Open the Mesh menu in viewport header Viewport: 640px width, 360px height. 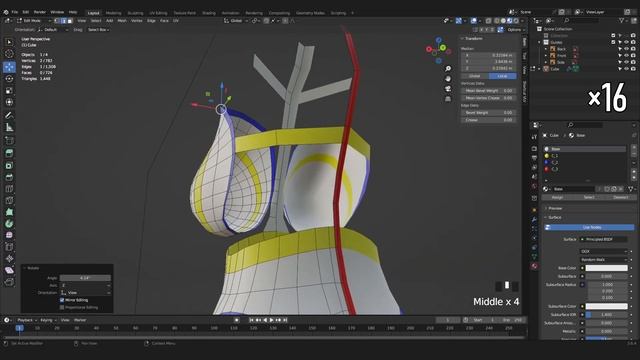tap(122, 21)
